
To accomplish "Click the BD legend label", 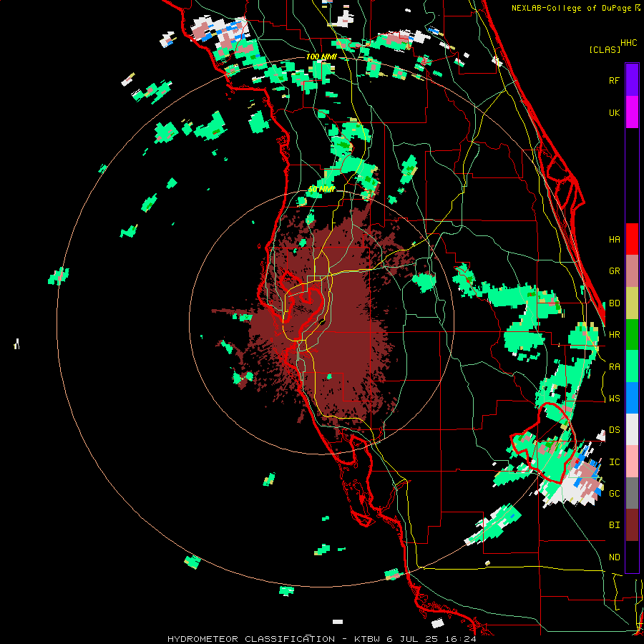I will 614,303.
